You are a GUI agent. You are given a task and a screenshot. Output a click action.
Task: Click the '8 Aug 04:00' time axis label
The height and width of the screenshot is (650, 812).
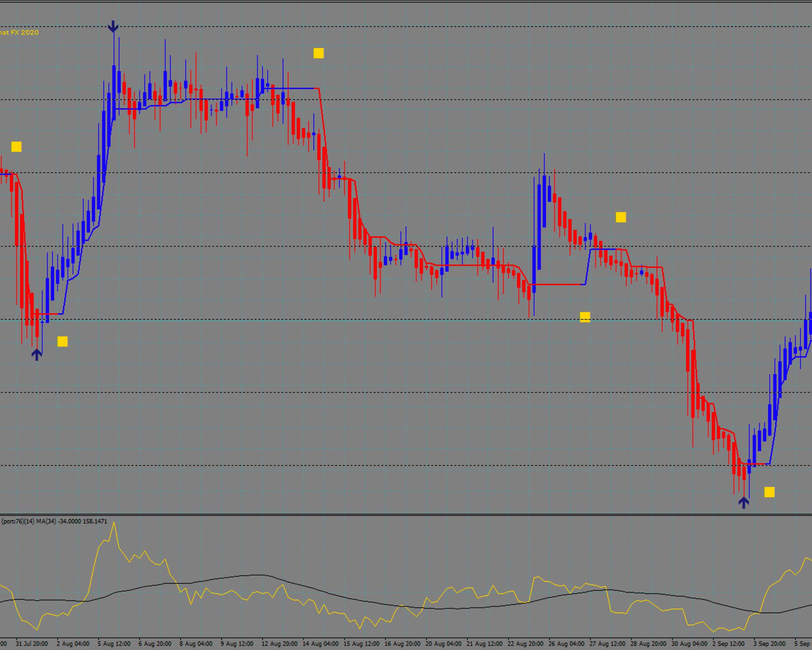click(196, 644)
